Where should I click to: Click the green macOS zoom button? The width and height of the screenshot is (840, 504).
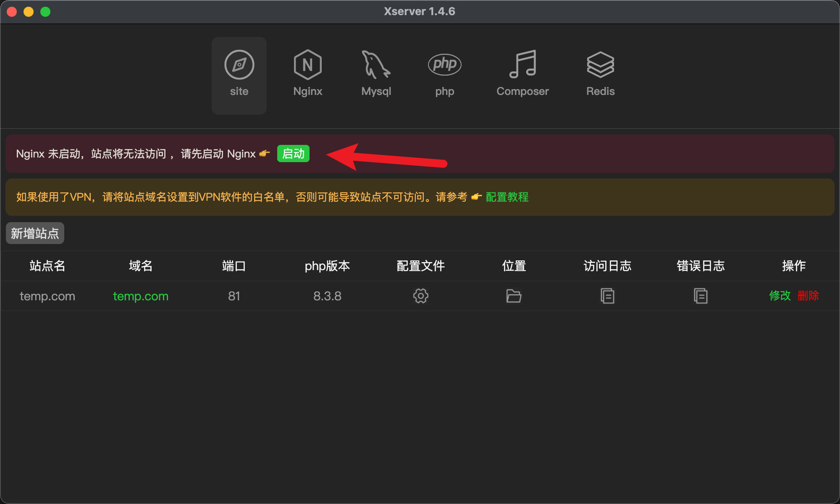(x=45, y=12)
